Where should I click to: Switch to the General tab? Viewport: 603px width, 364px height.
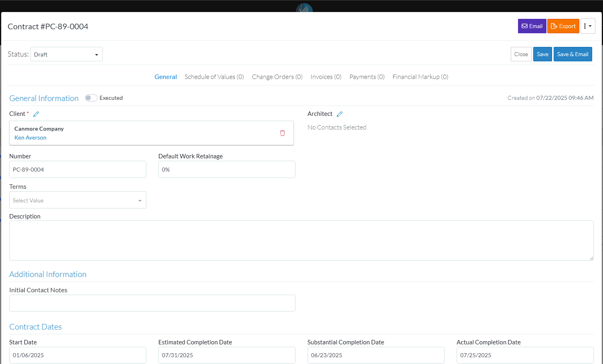(166, 77)
